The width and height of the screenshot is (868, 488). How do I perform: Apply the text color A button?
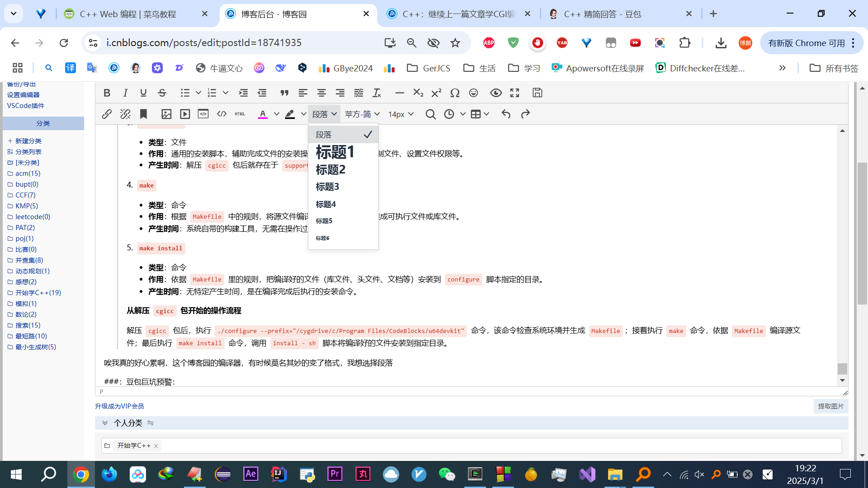click(263, 114)
